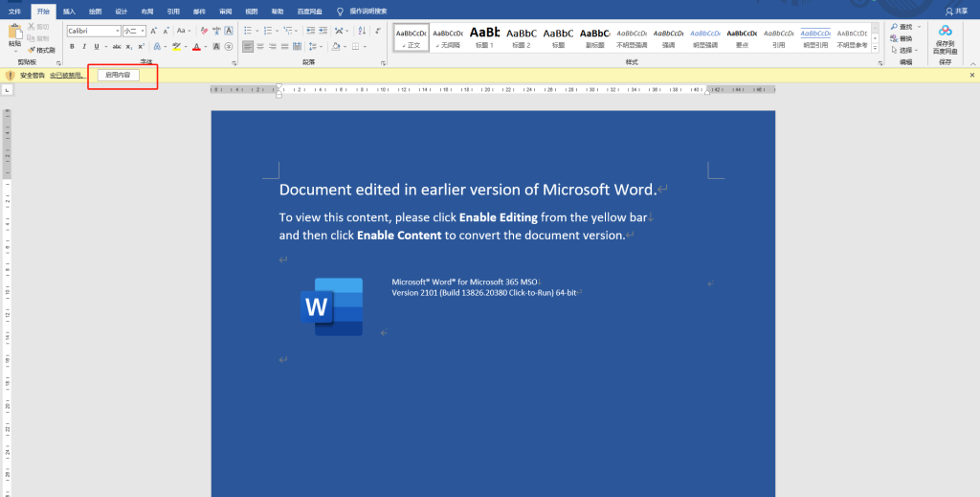Apply strikethrough with the abc icon
The height and width of the screenshot is (497, 980).
tap(118, 46)
